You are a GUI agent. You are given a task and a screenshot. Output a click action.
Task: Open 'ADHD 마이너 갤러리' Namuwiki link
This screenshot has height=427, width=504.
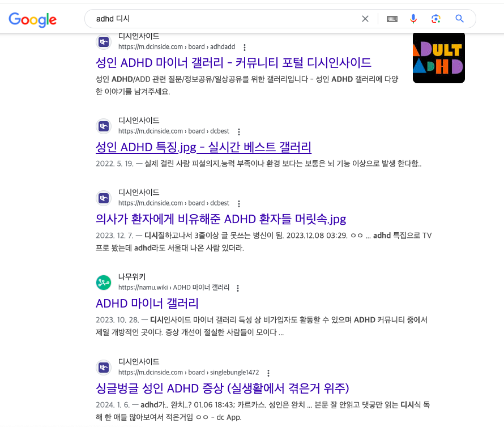(x=147, y=304)
